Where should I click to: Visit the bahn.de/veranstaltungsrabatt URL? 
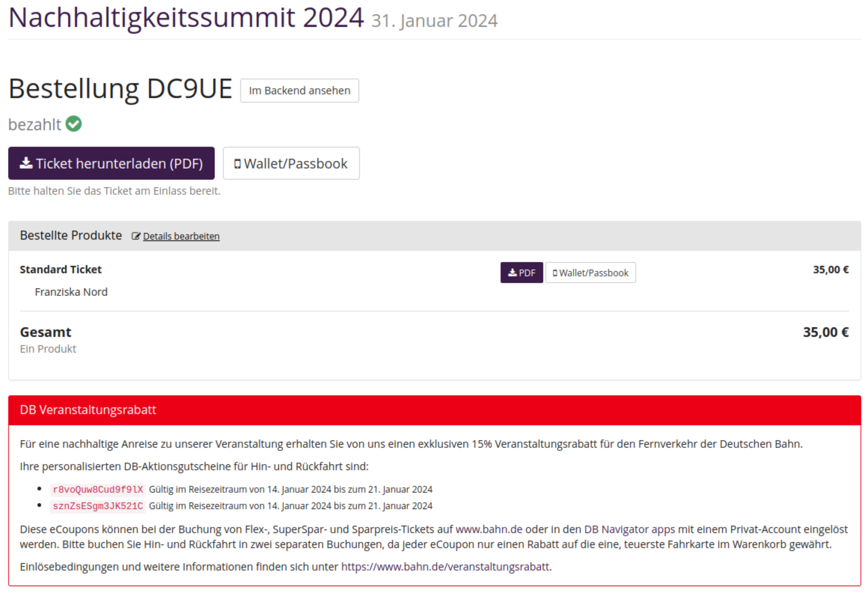click(445, 567)
